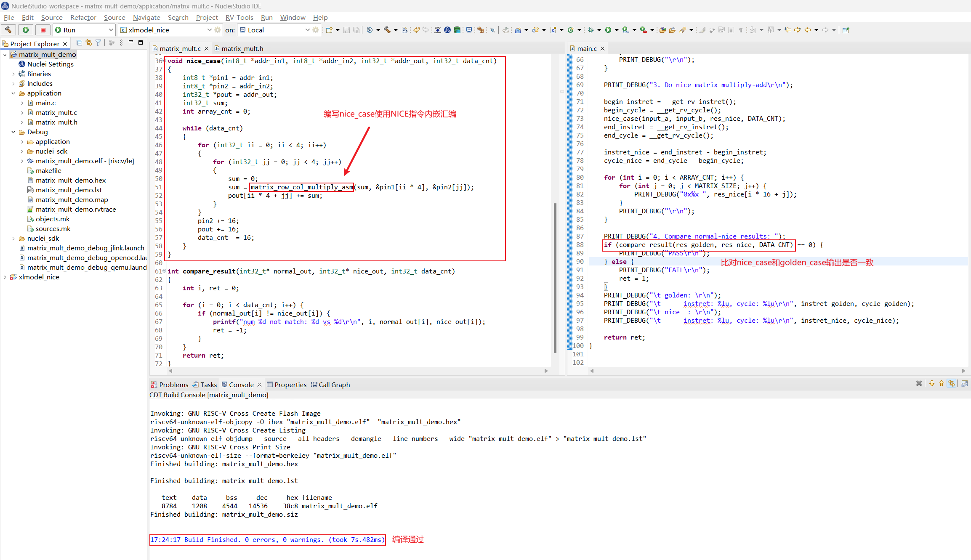The height and width of the screenshot is (560, 971).
Task: Close the main.c editor tab
Action: pos(602,49)
